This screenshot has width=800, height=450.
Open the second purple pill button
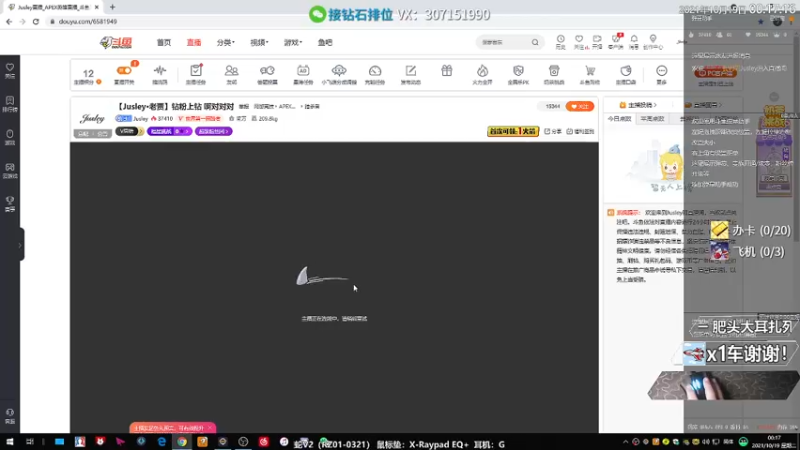click(x=213, y=131)
